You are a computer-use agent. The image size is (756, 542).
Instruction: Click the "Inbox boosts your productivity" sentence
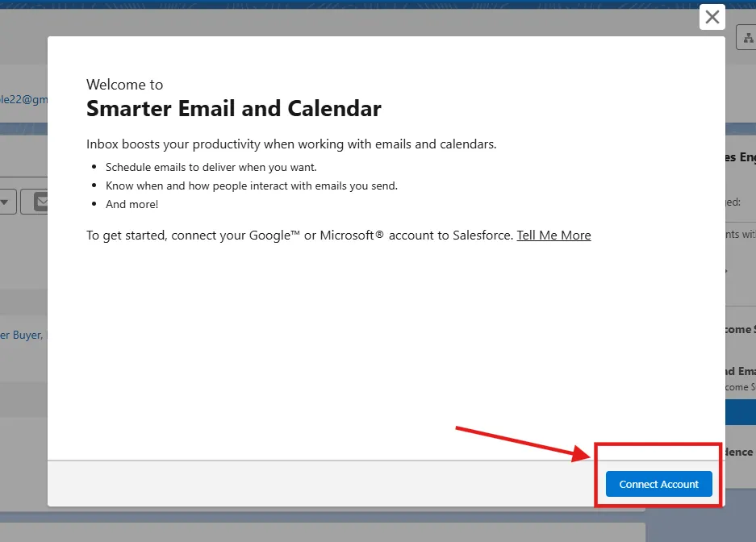[291, 144]
